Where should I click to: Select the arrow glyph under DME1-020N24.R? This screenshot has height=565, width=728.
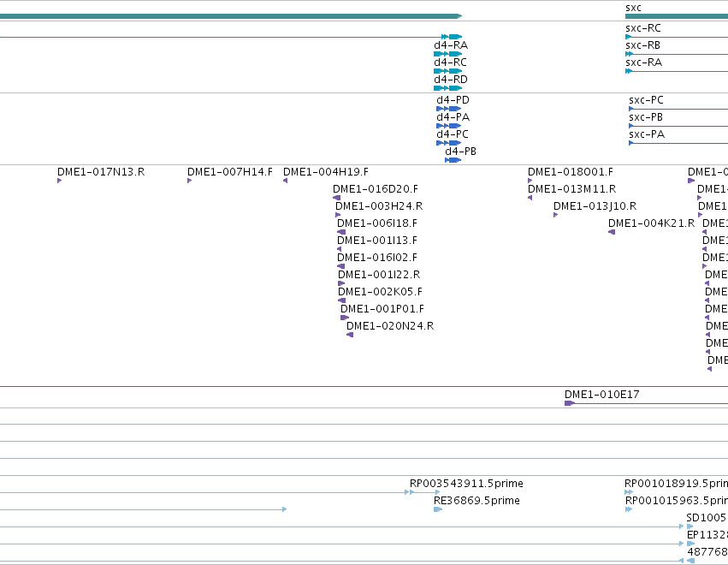click(350, 335)
